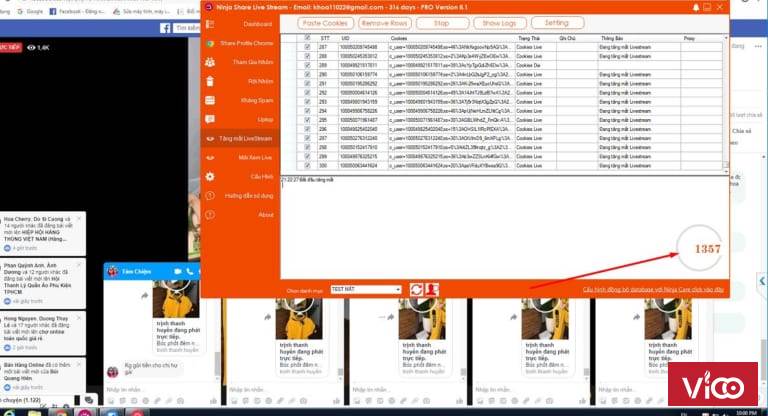Dismiss the Hoa Cherry notification with X
Screen dimensions: 768x416
pyautogui.click(x=79, y=219)
